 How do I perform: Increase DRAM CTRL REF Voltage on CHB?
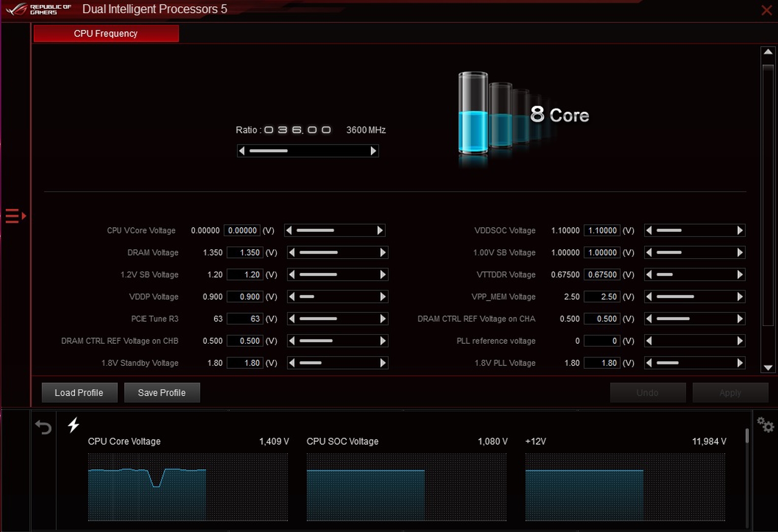pos(383,341)
